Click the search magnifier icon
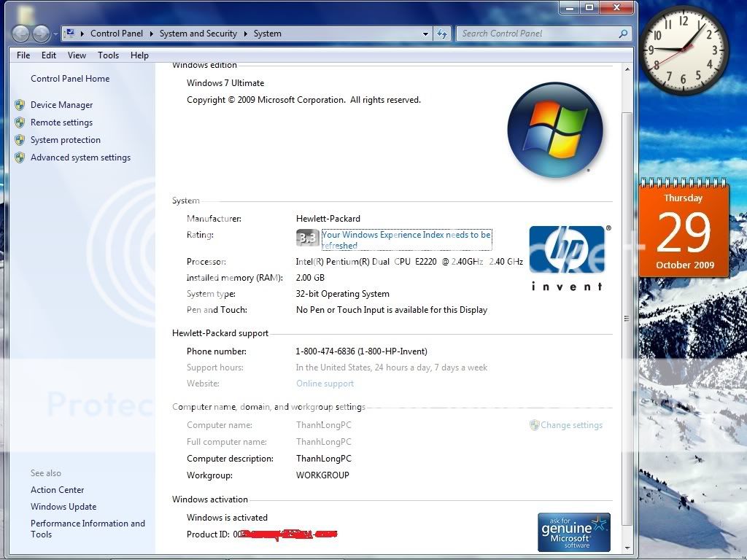 (623, 34)
